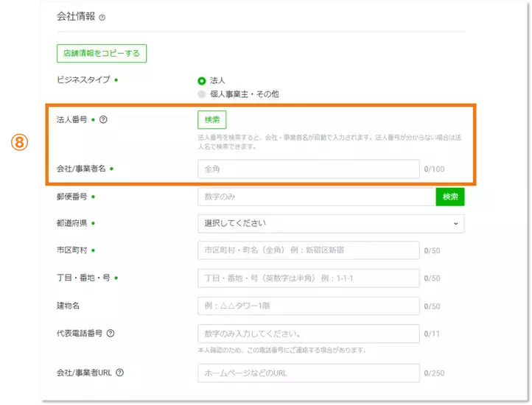Open the help tooltip next to 法人番号
532x405 pixels.
(103, 119)
